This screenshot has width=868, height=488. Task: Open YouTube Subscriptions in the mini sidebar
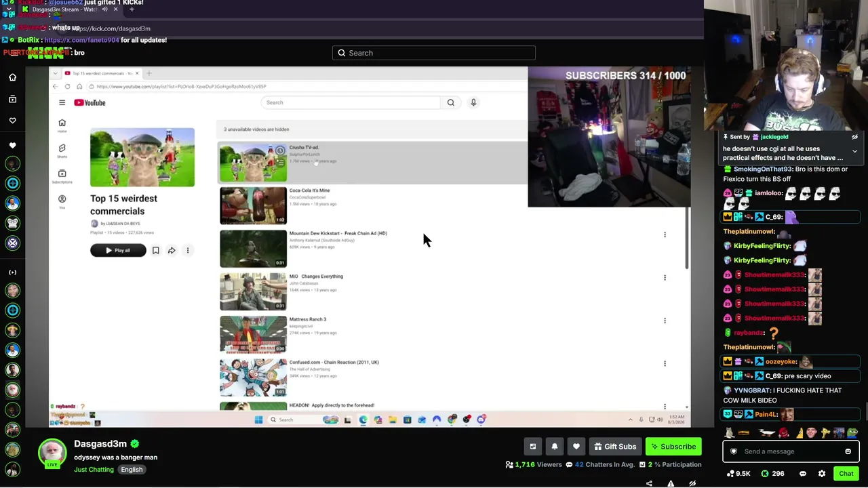(62, 176)
